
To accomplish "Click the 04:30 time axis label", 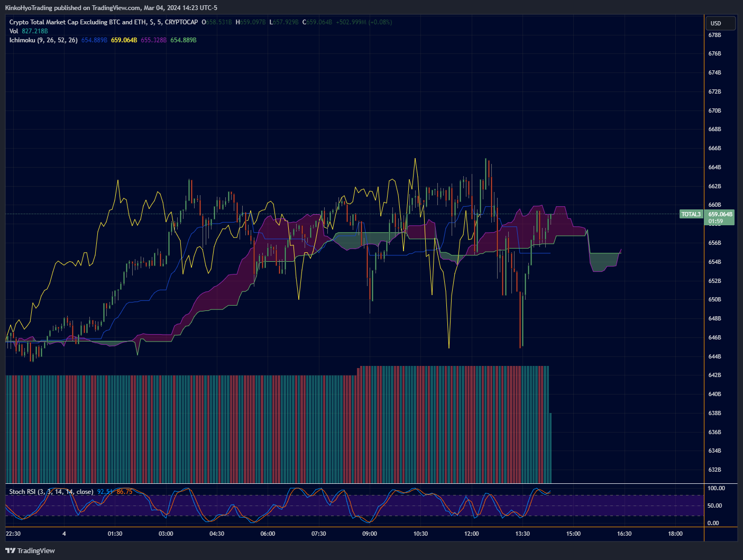I will tap(217, 534).
